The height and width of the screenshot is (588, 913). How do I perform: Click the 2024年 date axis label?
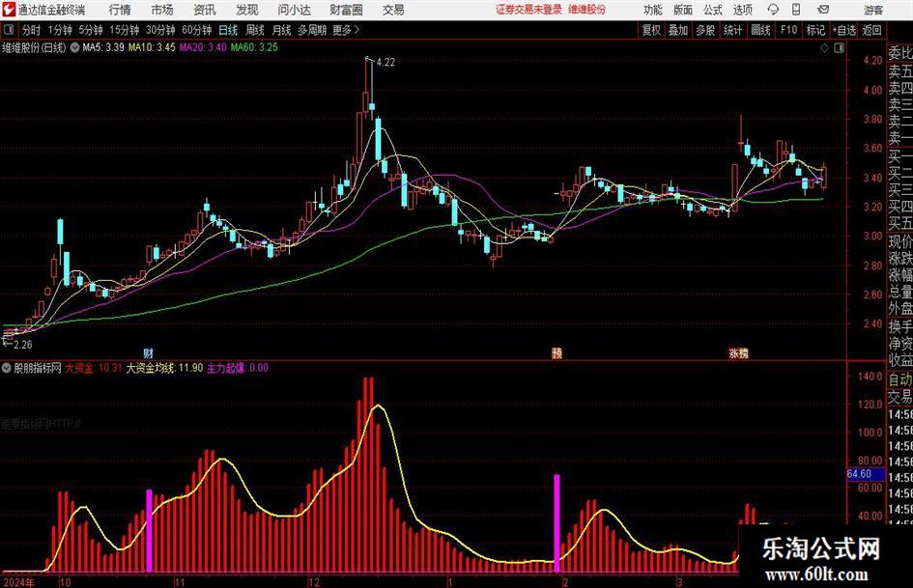tap(18, 582)
